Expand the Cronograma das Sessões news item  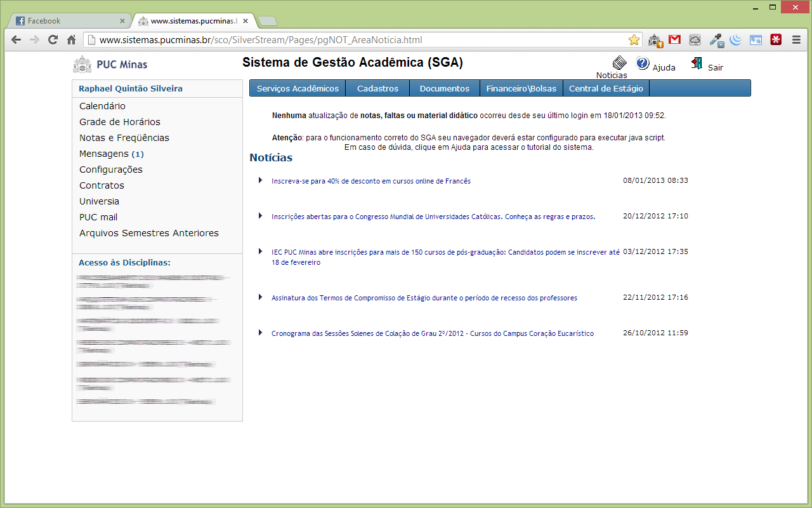pos(260,333)
